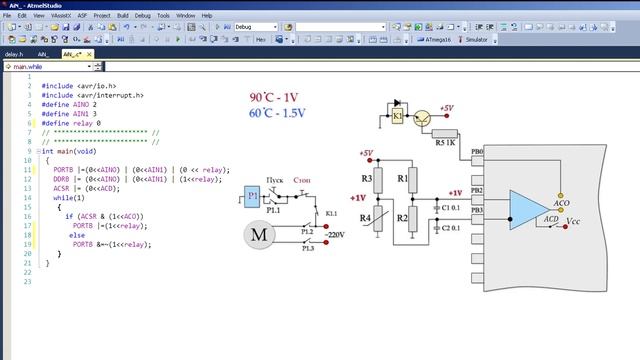Click the 'ACSR |= (0<<ACD);' line

tap(87, 189)
